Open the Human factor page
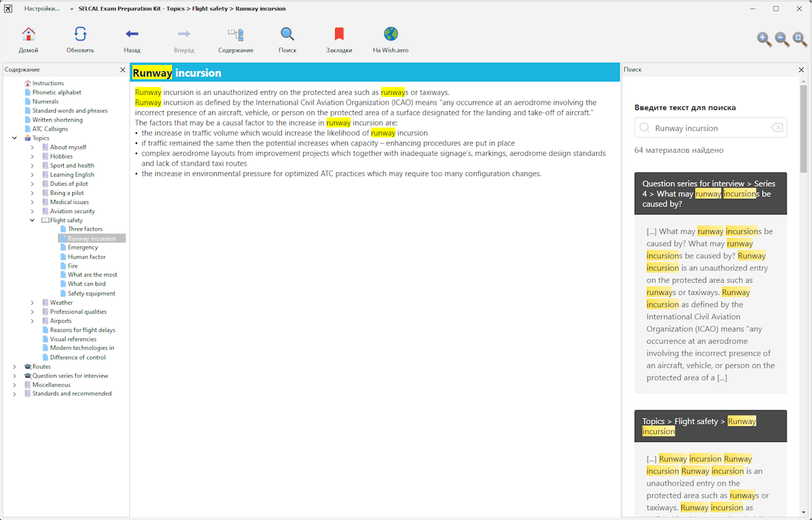 pos(86,257)
